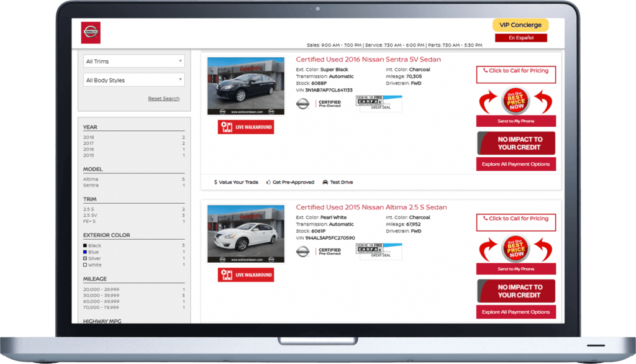Click the Reset Search link
This screenshot has height=364, width=636.
pyautogui.click(x=163, y=99)
